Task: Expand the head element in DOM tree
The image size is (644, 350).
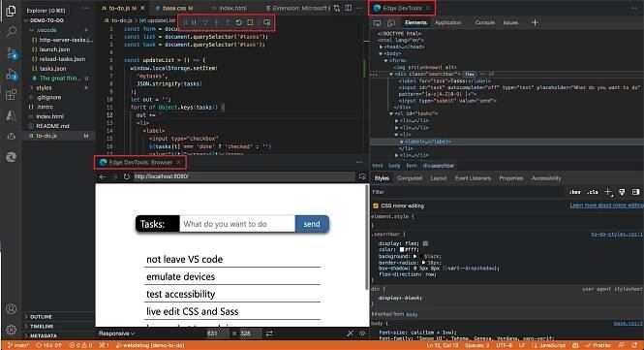Action: (381, 47)
